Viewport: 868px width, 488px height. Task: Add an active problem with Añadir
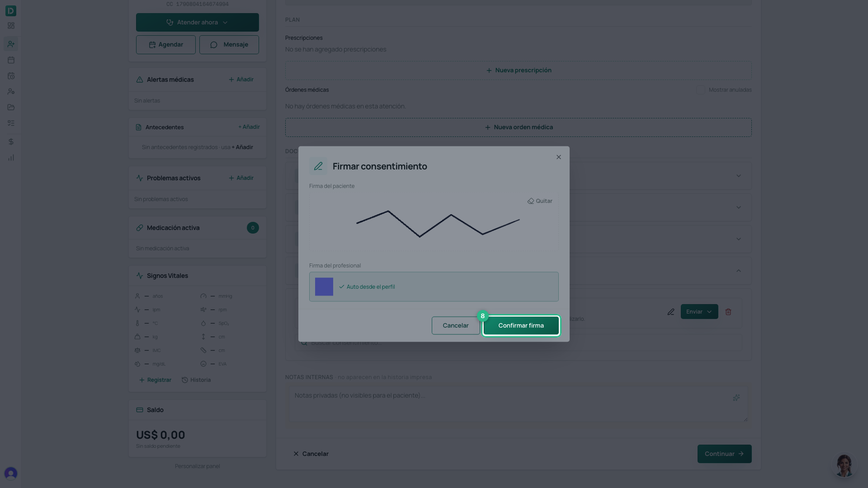(x=241, y=178)
